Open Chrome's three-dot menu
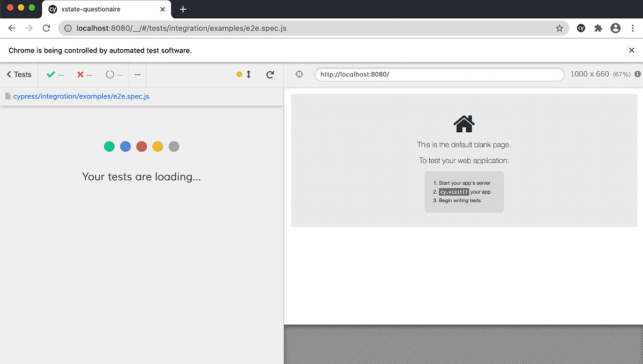643x364 pixels. coord(632,28)
